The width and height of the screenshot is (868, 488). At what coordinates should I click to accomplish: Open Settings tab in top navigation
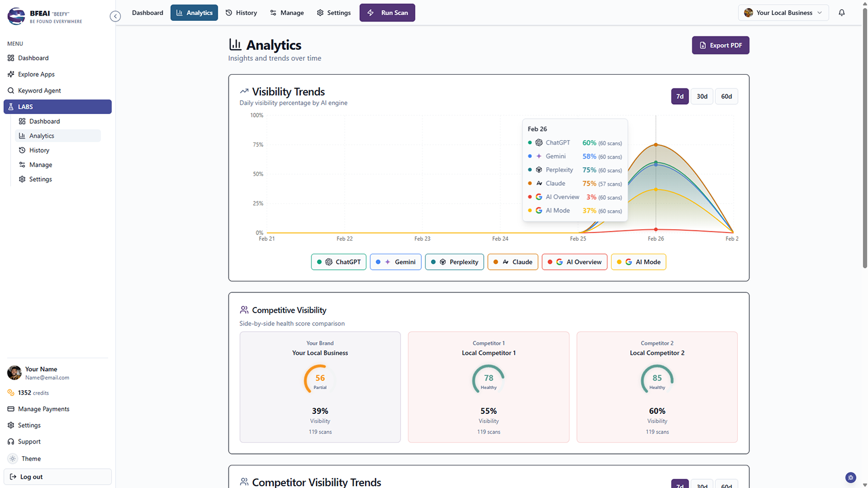point(334,13)
